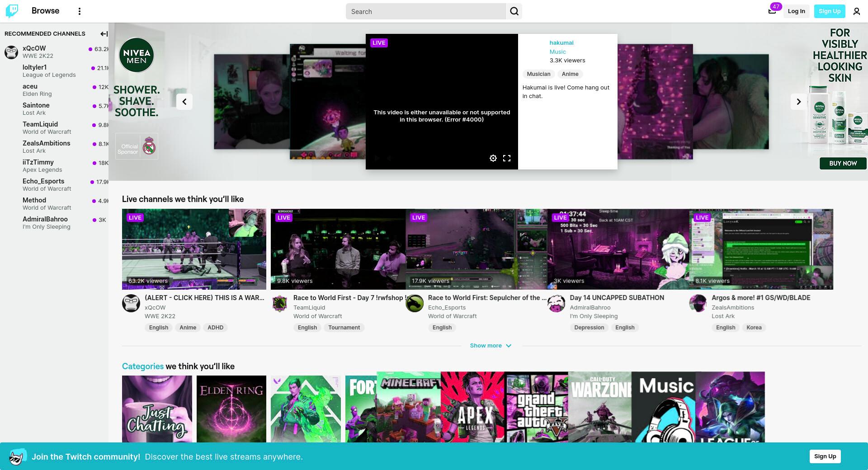
Task: Open Echo_Esports stream thumbnail with 17.9K viewers
Action: [x=476, y=249]
